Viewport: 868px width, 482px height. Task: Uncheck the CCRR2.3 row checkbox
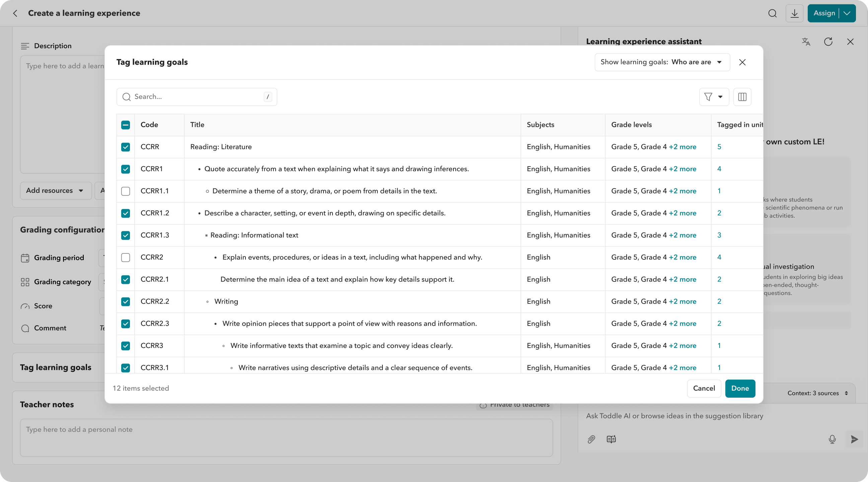(125, 323)
